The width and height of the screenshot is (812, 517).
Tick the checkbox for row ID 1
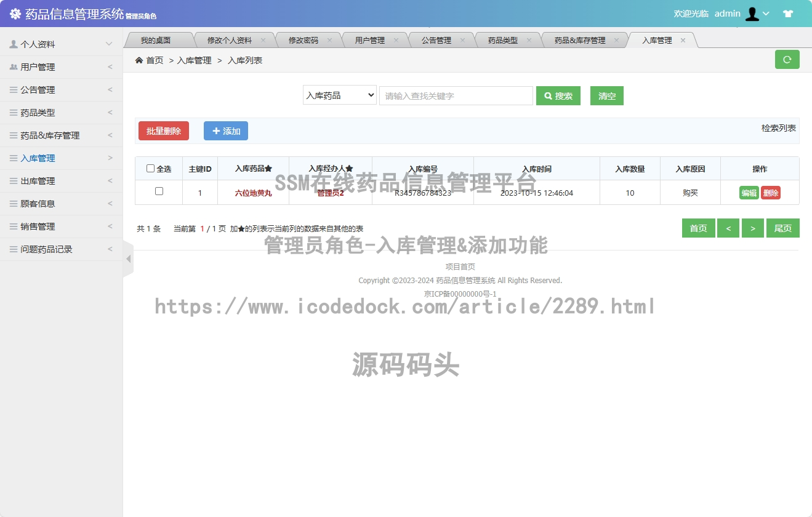(159, 191)
